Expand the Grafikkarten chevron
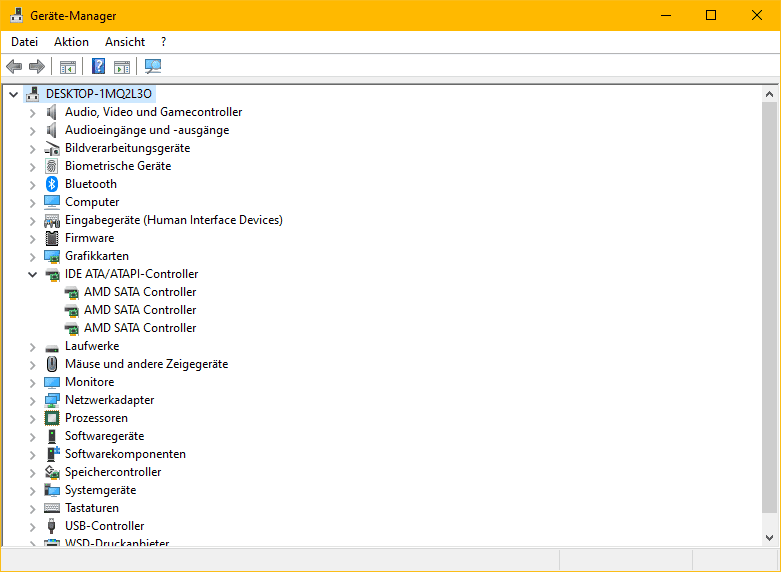Viewport: 781px width, 572px height. (32, 257)
